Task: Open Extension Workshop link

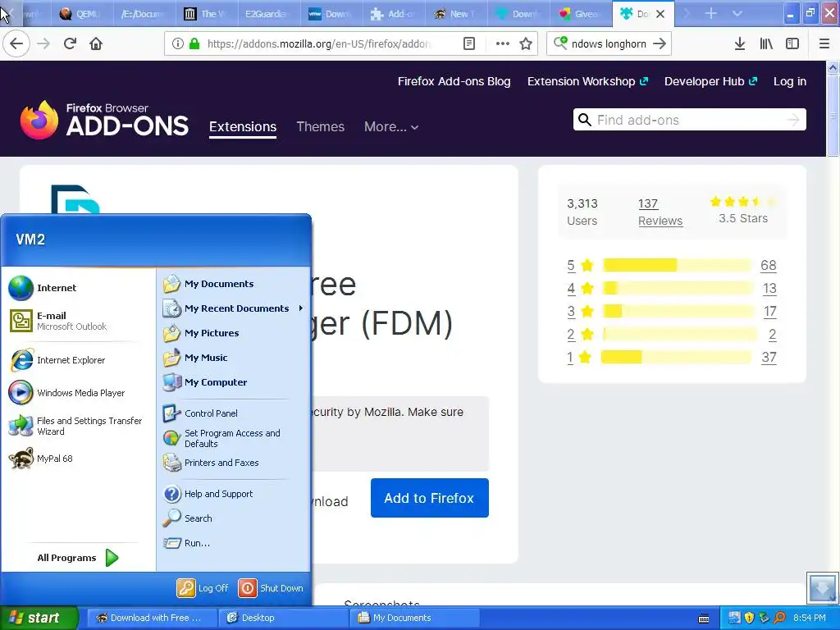Action: (x=587, y=81)
